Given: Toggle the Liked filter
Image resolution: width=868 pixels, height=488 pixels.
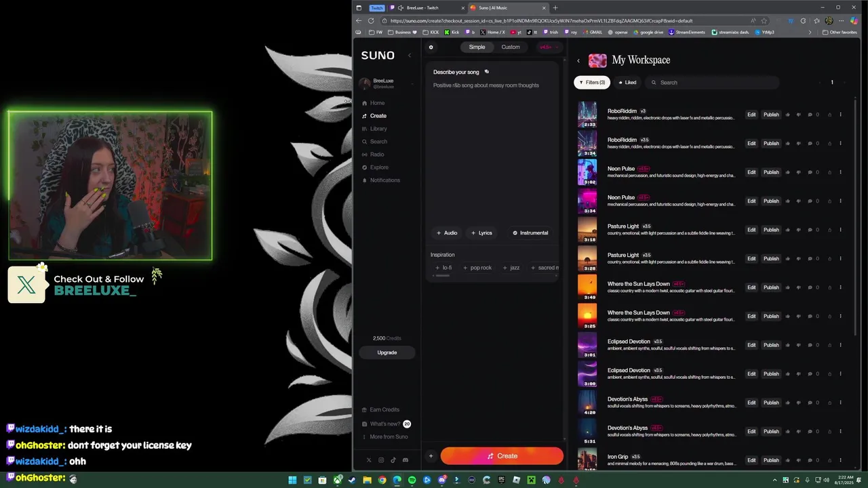Looking at the screenshot, I should coord(627,83).
